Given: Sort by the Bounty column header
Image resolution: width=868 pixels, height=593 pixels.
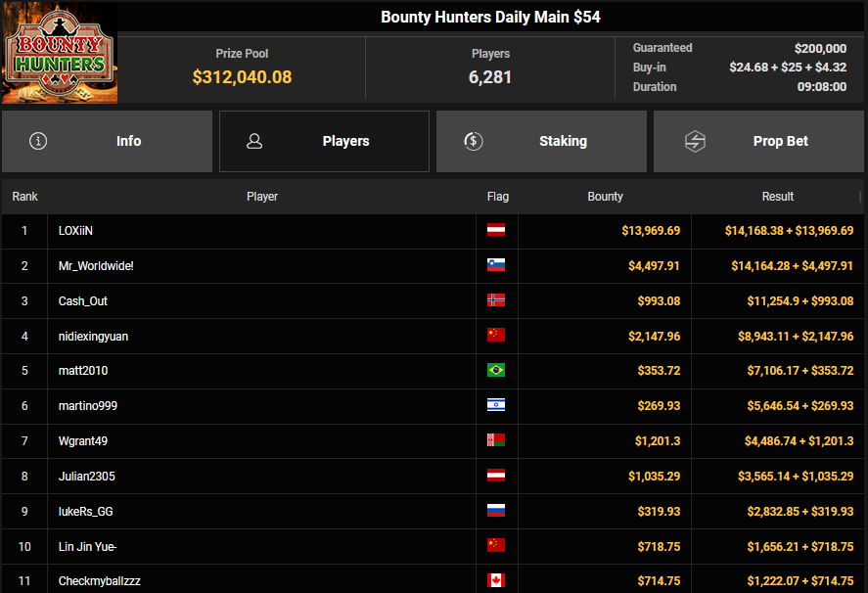Looking at the screenshot, I should [x=605, y=197].
